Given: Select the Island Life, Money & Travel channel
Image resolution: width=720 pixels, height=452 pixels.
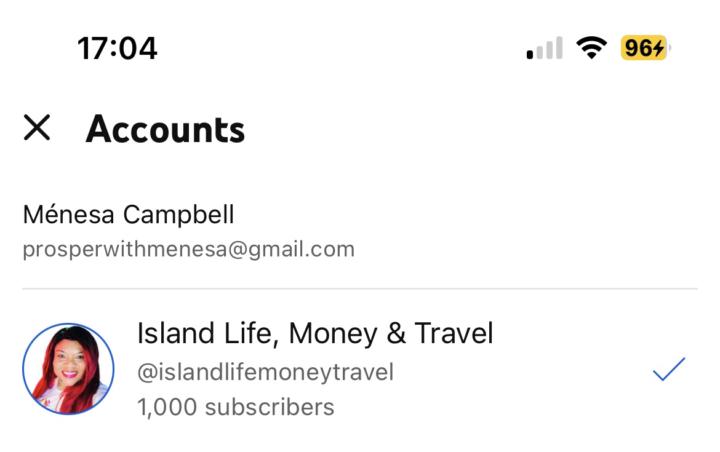Looking at the screenshot, I should pos(315,333).
